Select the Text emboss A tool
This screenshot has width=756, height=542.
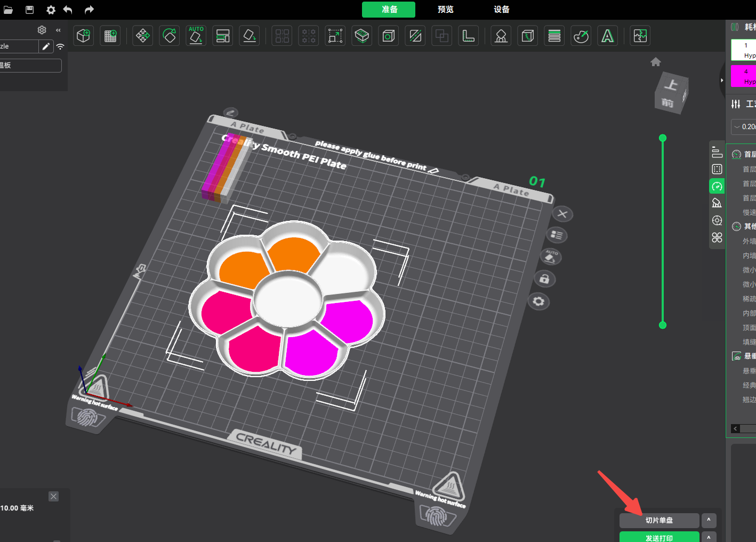608,36
